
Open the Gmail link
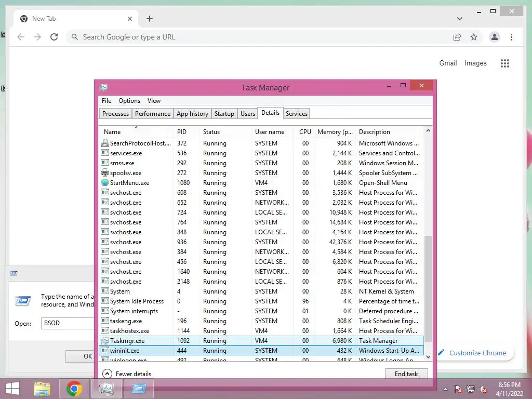[x=448, y=63]
